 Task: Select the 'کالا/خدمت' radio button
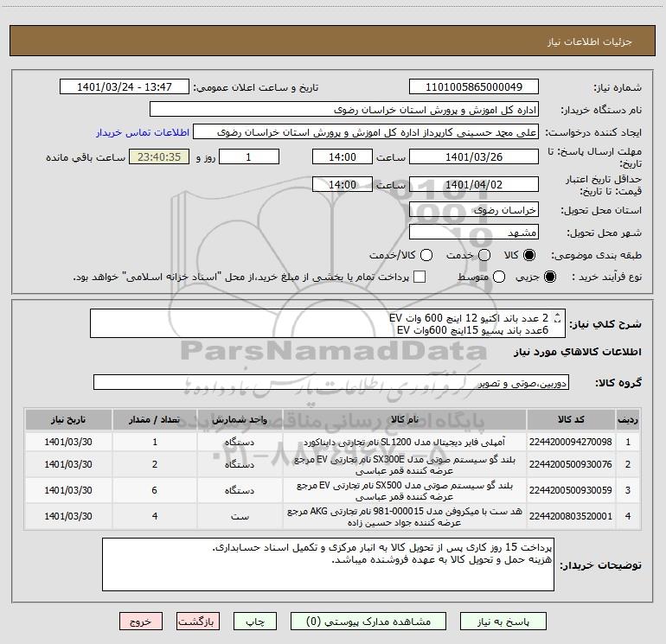[426, 255]
